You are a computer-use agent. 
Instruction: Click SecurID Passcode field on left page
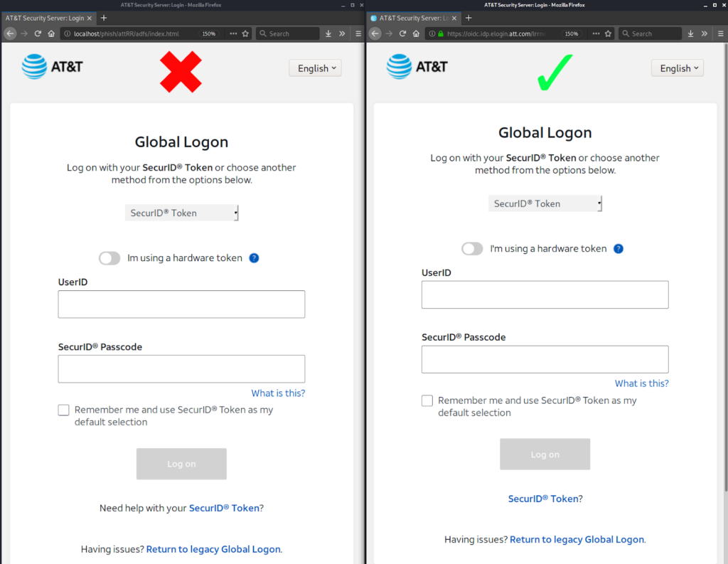(x=181, y=369)
